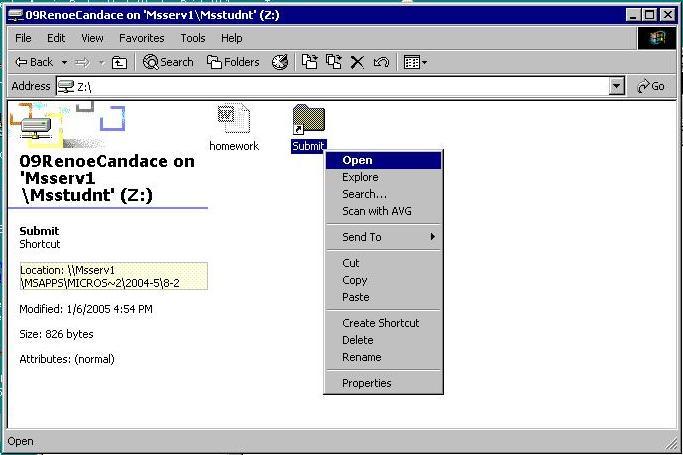Click the network drive icon in address bar

[x=66, y=86]
